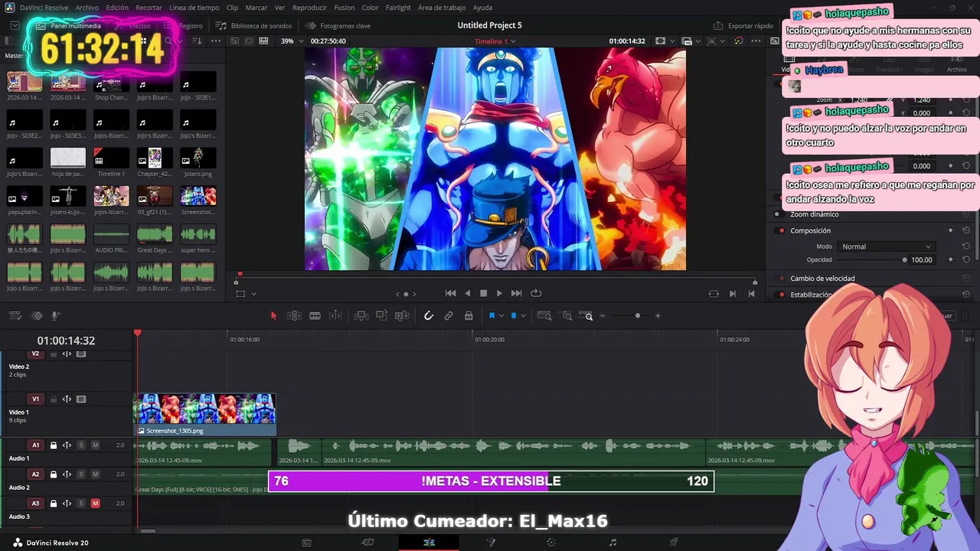Screen dimensions: 980x551
Task: Jump to last frame button
Action: click(x=517, y=293)
